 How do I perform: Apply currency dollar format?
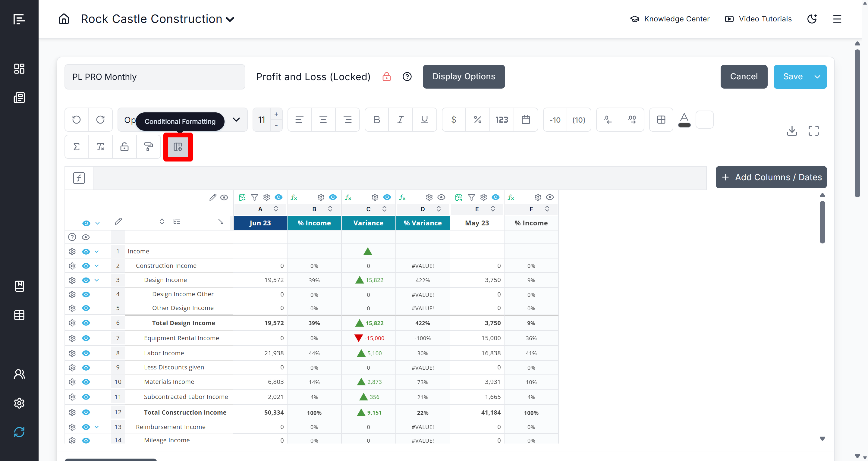click(x=454, y=120)
